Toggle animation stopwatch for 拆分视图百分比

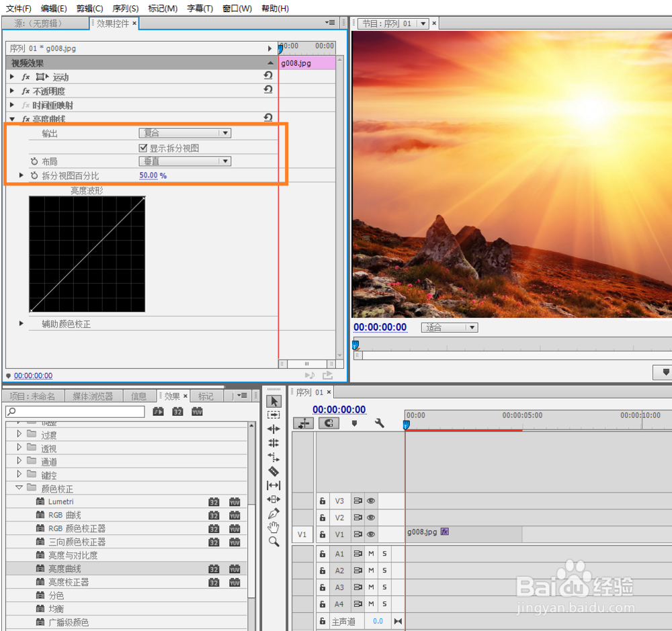34,175
